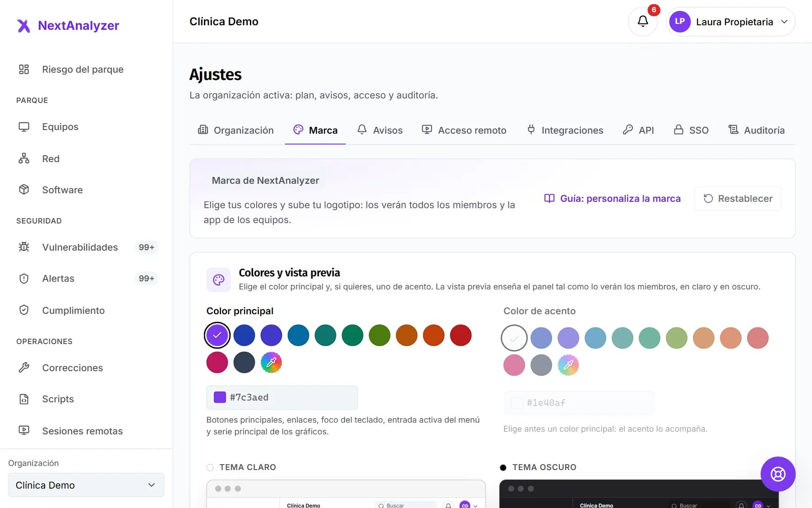Click the light theme preview thumbnail

[346, 494]
